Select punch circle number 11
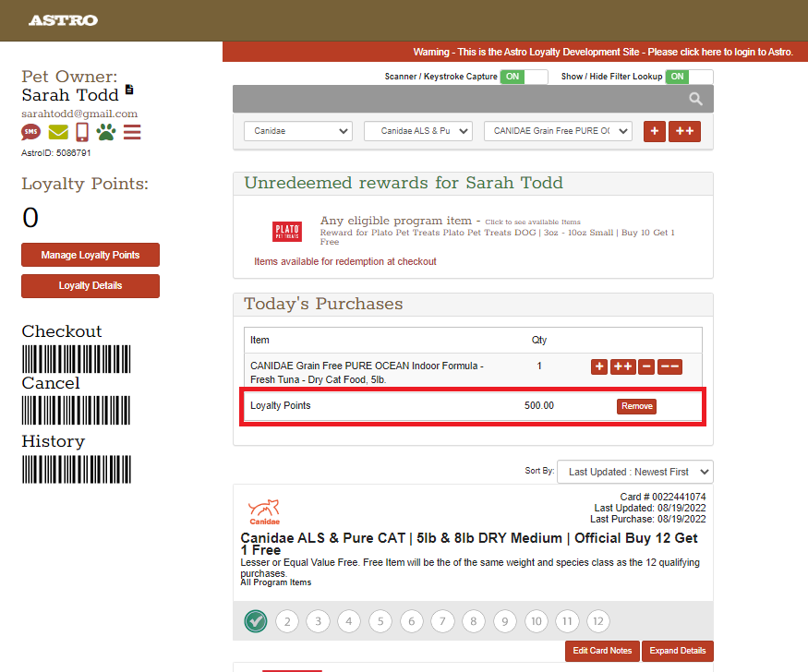 [567, 621]
